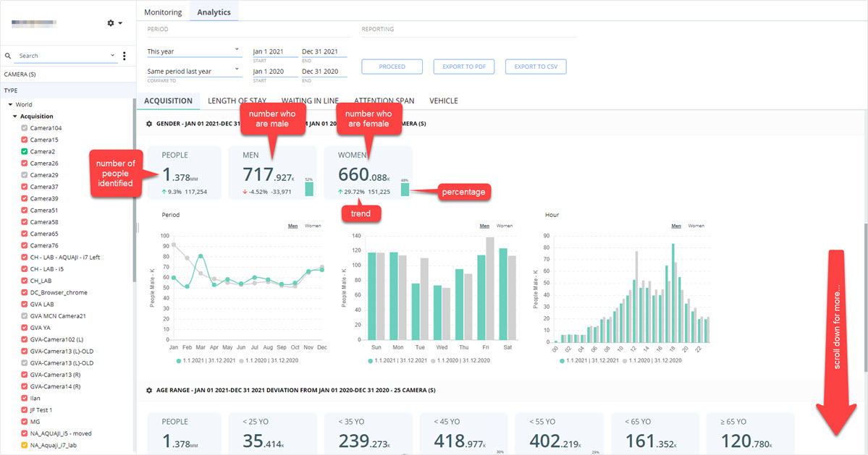Open the This year period dropdown
Screen dimensions: 868x455
click(x=194, y=51)
